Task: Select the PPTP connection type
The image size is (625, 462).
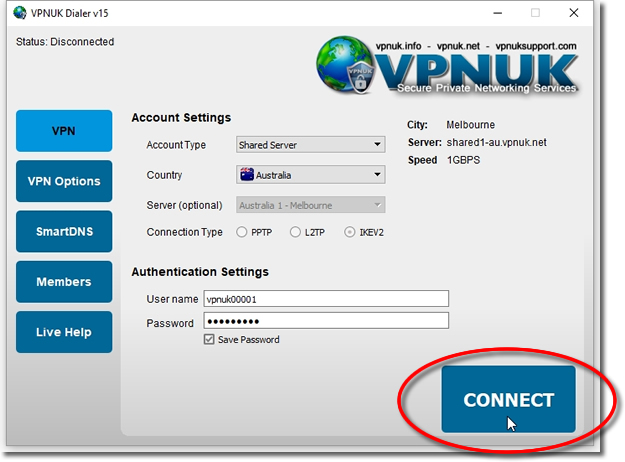Action: point(242,232)
